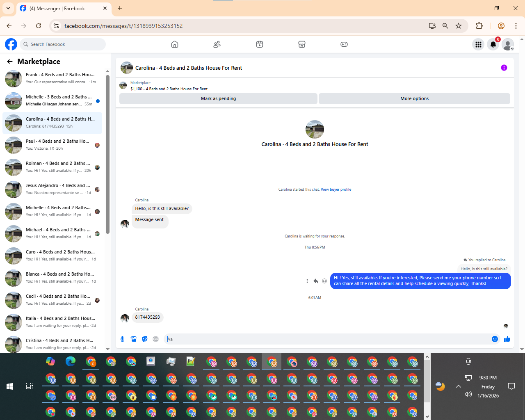Launch Microsoft Edge from the taskbar
Viewport: 525px width, 420px height.
(x=71, y=361)
